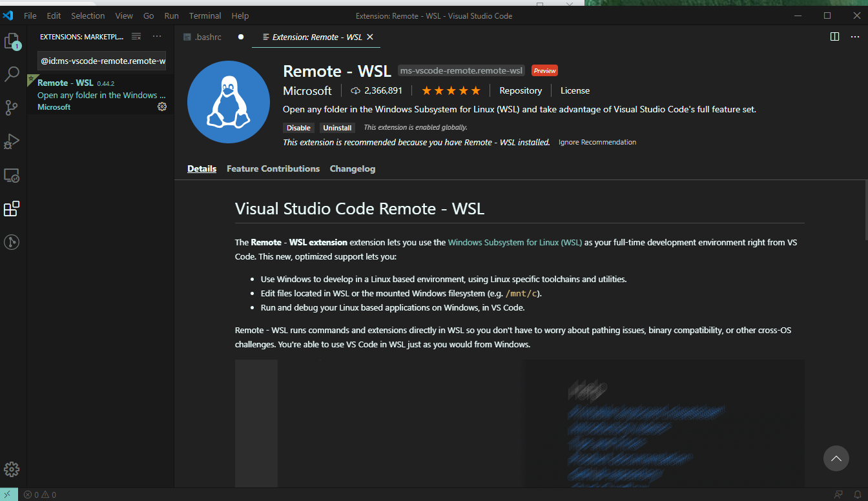Open the Repository link

(x=521, y=90)
